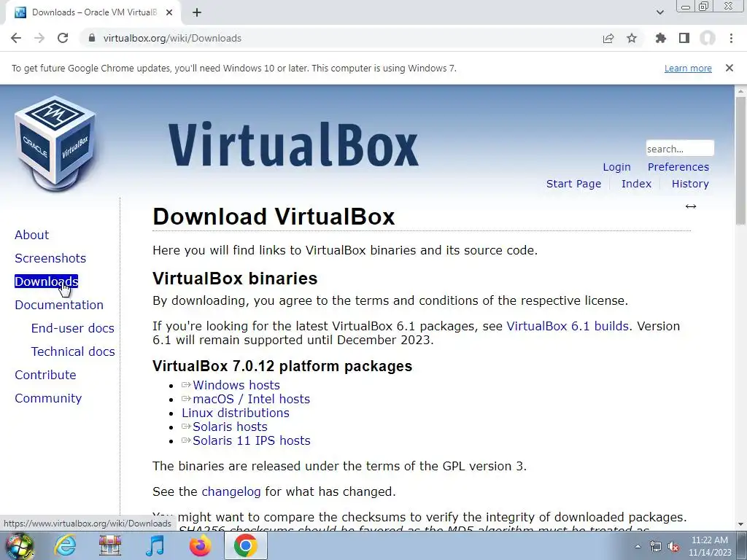Screen dimensions: 747x560
Task: Download the macOS / Intel hosts package
Action: click(x=251, y=399)
